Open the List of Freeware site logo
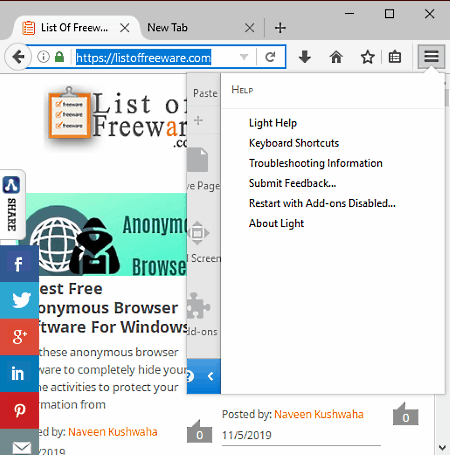This screenshot has height=455, width=450. tap(117, 117)
